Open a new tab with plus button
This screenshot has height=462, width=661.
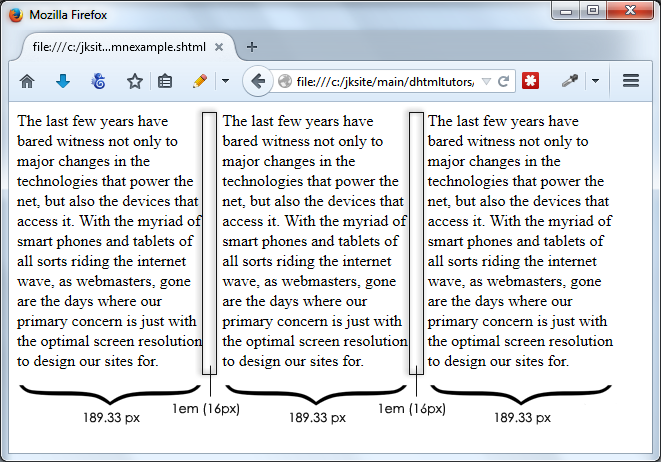pyautogui.click(x=251, y=47)
